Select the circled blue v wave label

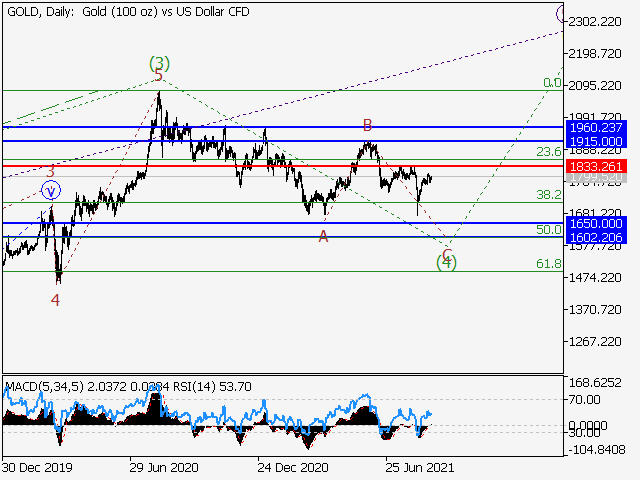point(51,191)
